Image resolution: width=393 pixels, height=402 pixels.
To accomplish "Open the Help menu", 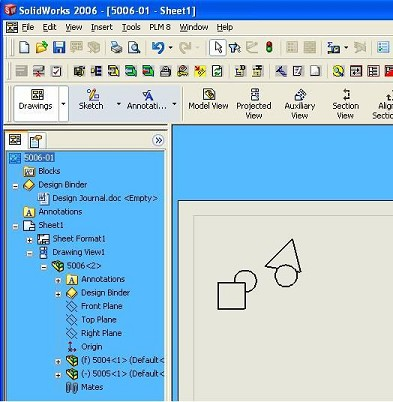I will tap(225, 27).
